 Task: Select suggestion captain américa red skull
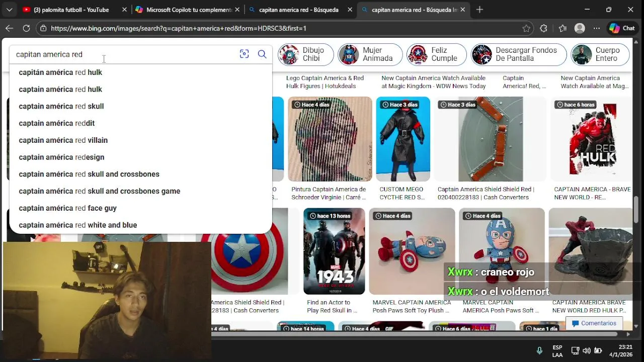pyautogui.click(x=141, y=106)
